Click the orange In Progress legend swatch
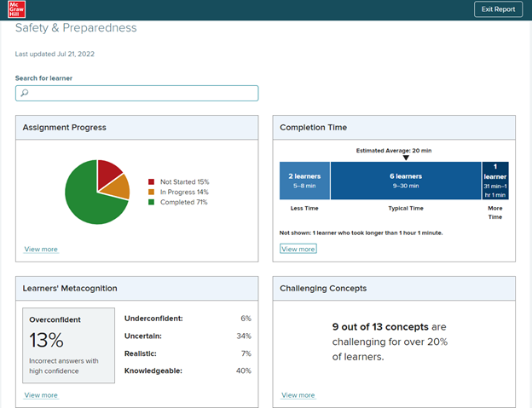Viewport: 532px width, 408px height. pyautogui.click(x=151, y=192)
